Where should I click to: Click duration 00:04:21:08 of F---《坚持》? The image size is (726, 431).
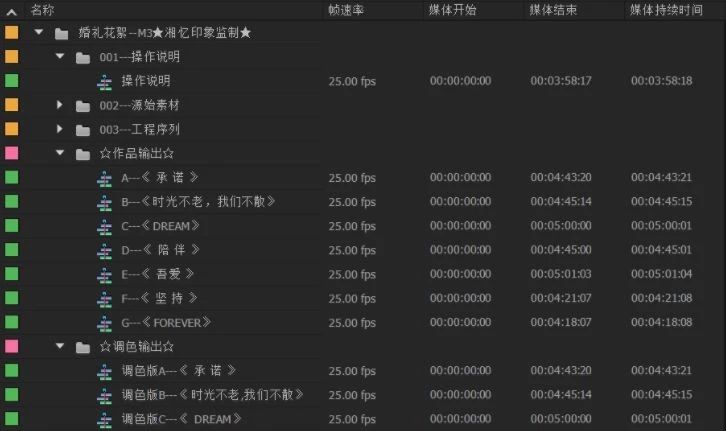tap(661, 298)
